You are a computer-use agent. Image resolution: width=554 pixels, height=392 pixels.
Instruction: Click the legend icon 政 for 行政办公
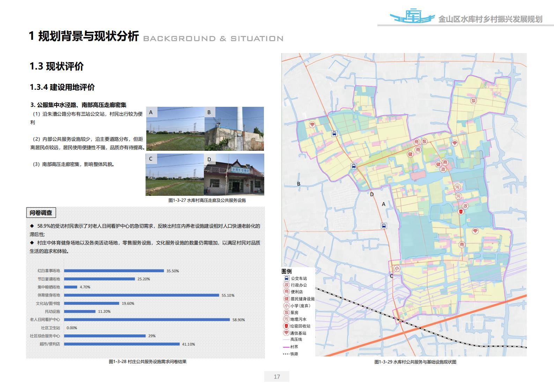click(x=286, y=285)
